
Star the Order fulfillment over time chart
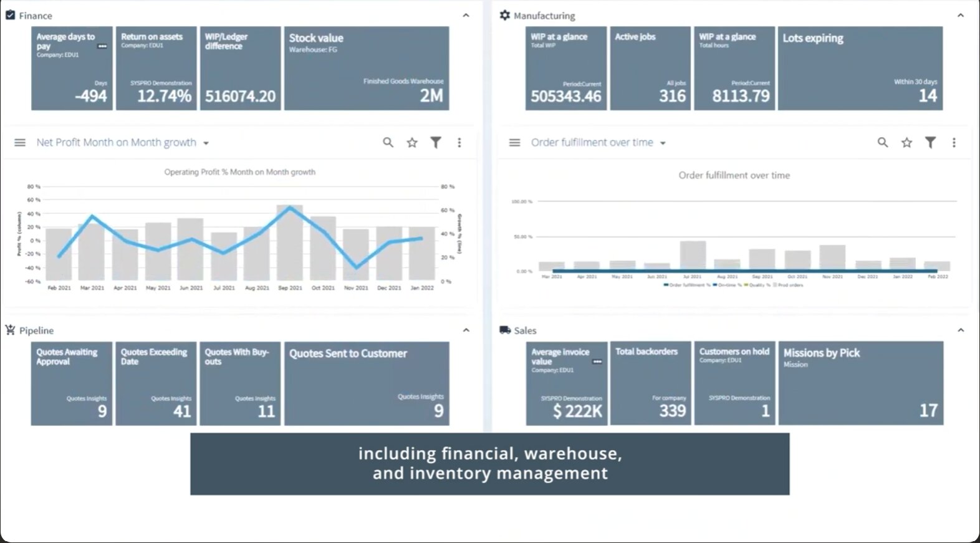pos(906,143)
